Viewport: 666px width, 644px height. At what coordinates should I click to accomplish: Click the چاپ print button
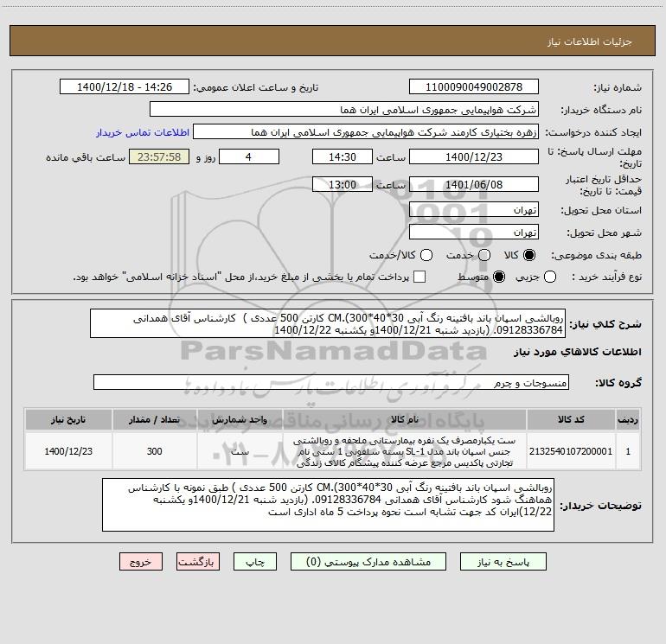click(255, 562)
